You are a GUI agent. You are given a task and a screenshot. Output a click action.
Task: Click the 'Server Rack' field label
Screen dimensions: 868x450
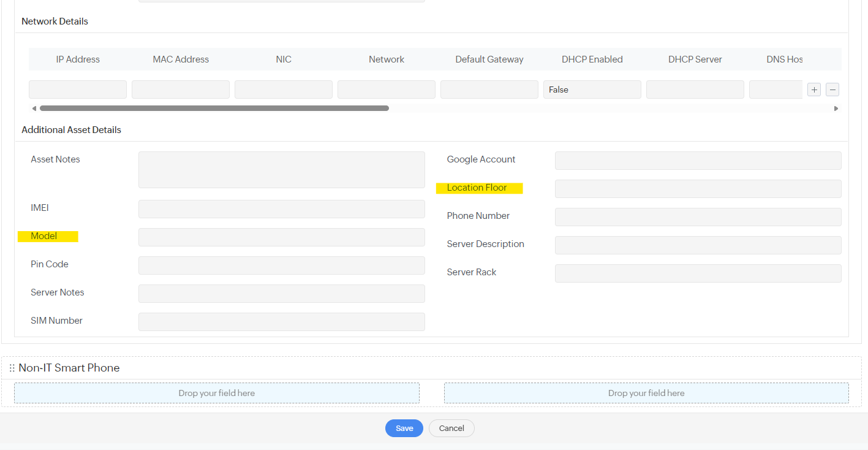(x=472, y=272)
